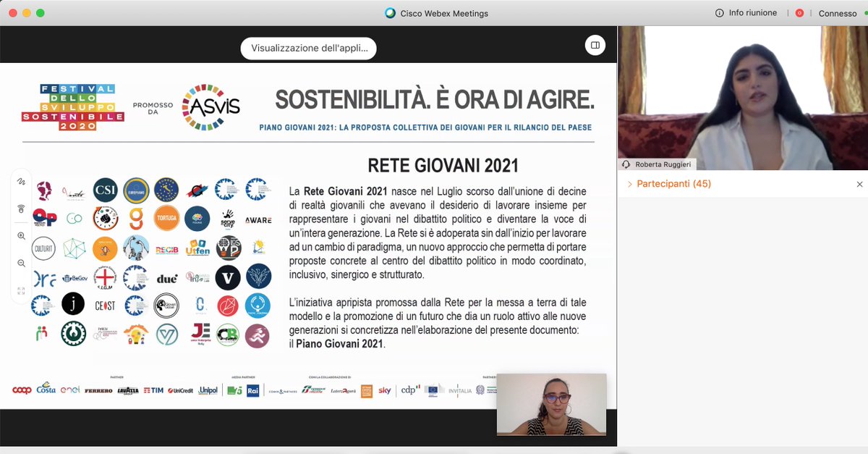Viewport: 868px width, 454px height.
Task: Zoom out of the shared content
Action: 21,264
